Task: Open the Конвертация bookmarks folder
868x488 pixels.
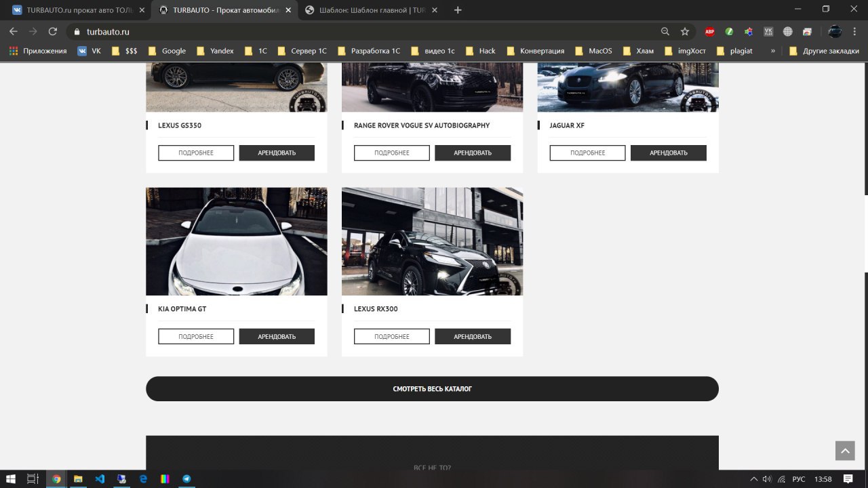Action: click(534, 51)
